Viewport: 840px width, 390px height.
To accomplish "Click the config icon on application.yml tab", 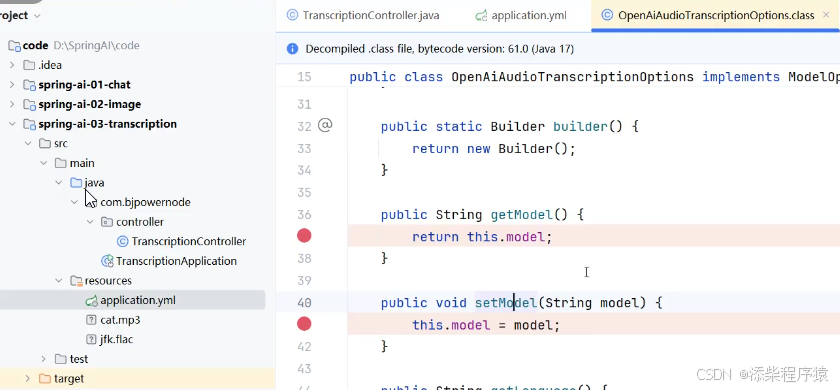I will pyautogui.click(x=481, y=16).
